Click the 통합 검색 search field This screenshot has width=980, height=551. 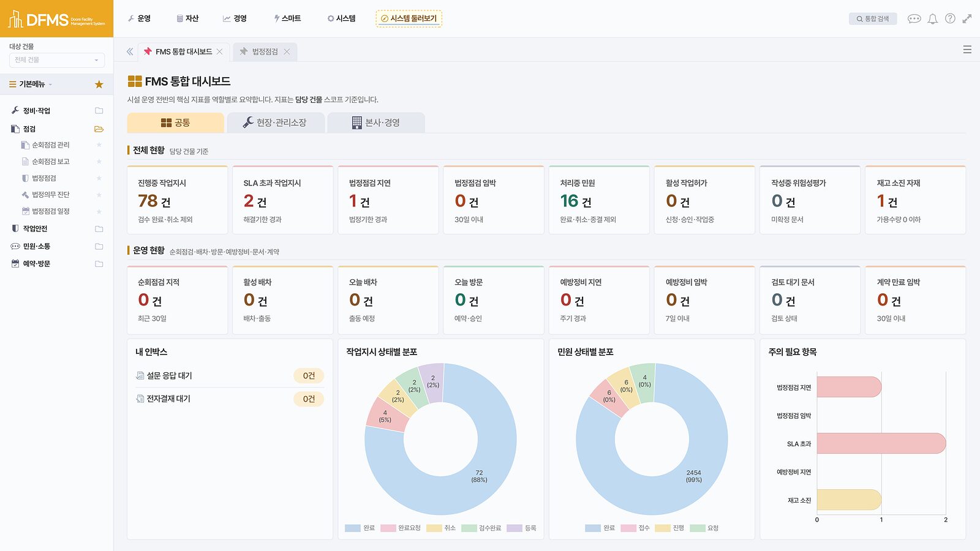(x=873, y=19)
